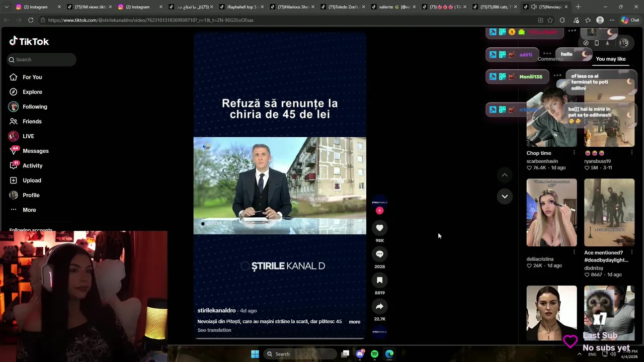Play the Kanal D news video

280,185
